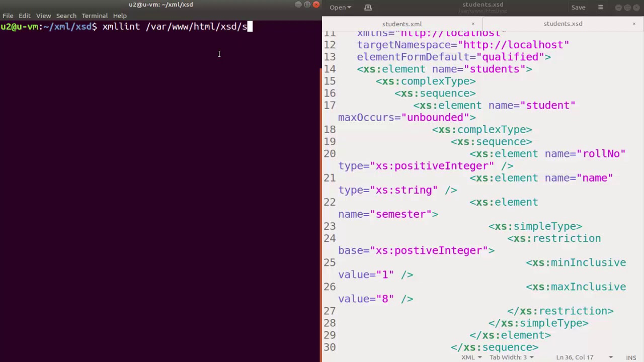Screen dimensions: 644x362
Task: Open the gedit hamburger menu
Action: pyautogui.click(x=600, y=8)
